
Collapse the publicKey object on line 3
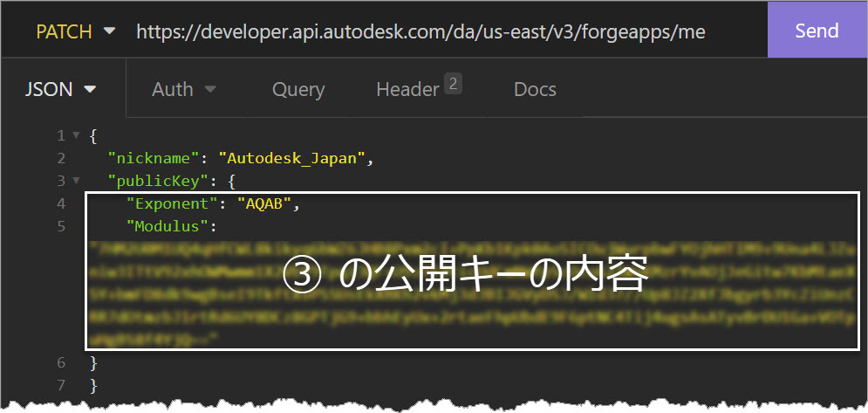[76, 181]
